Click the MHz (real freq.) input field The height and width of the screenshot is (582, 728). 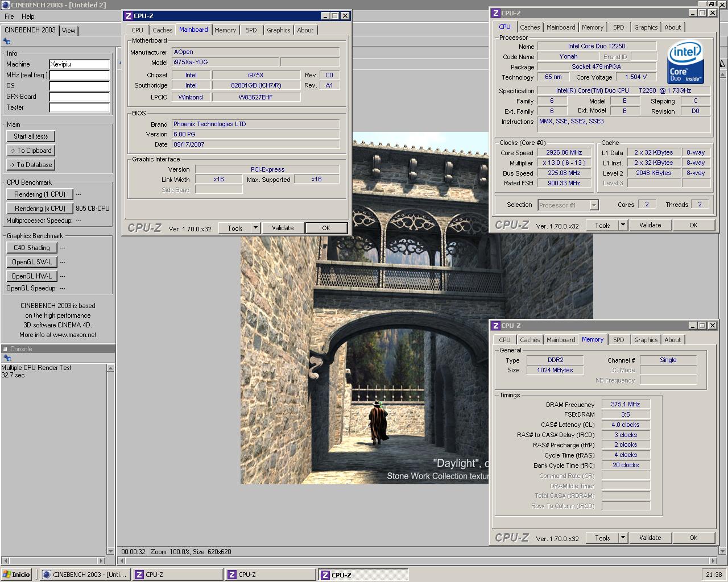[x=79, y=75]
